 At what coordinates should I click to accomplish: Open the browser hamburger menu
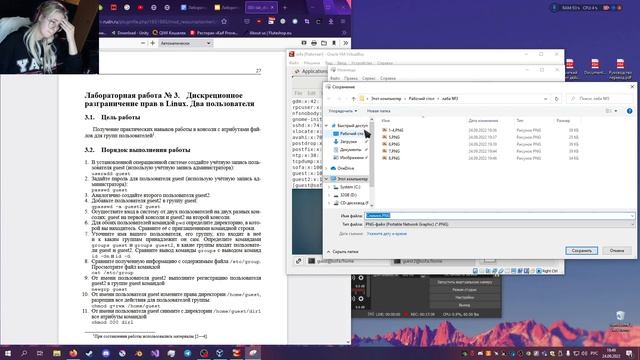point(343,21)
